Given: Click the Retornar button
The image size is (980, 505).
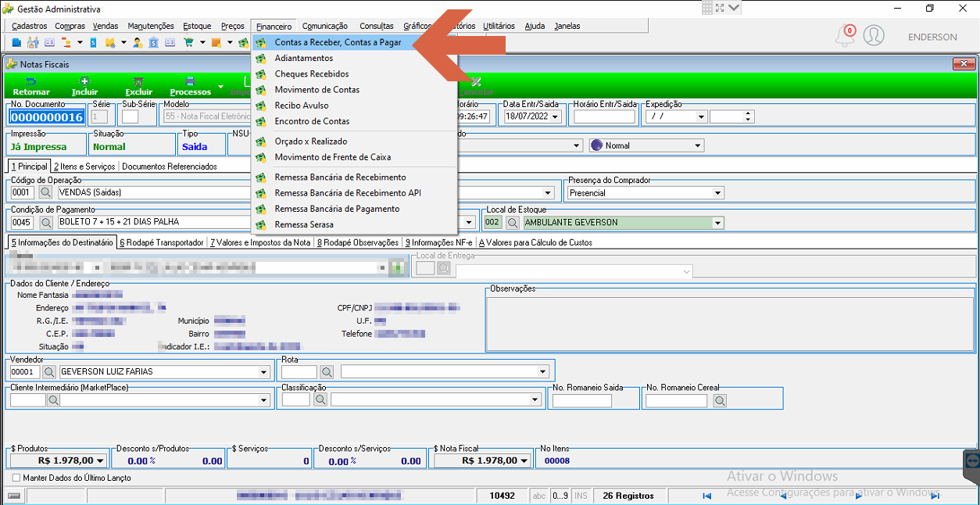Looking at the screenshot, I should (31, 86).
